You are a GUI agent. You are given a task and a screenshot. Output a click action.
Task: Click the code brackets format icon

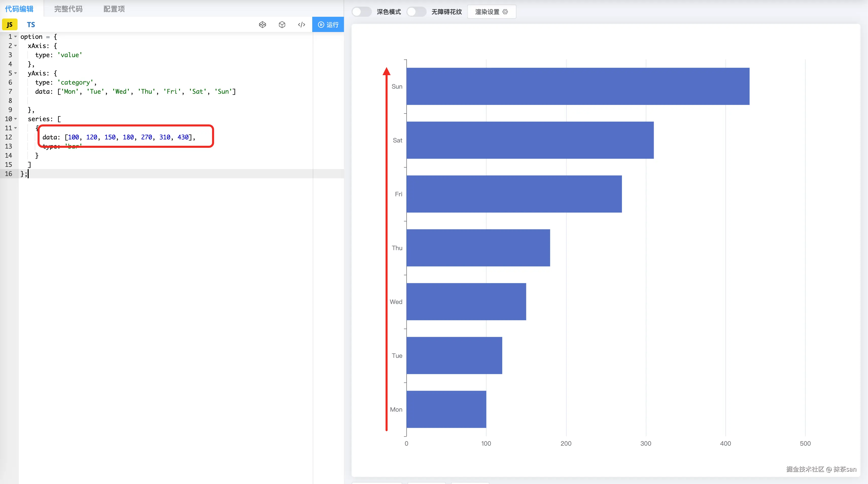(x=302, y=25)
